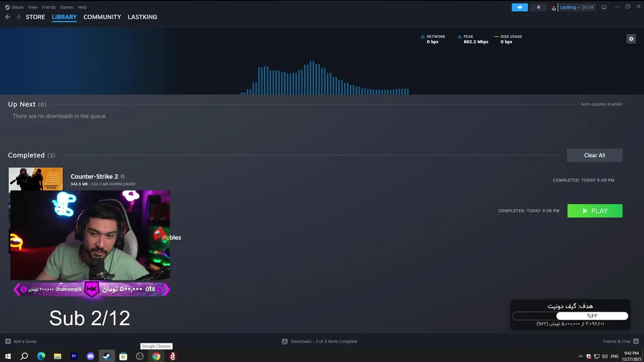Click the ENG language indicator

tap(614, 356)
